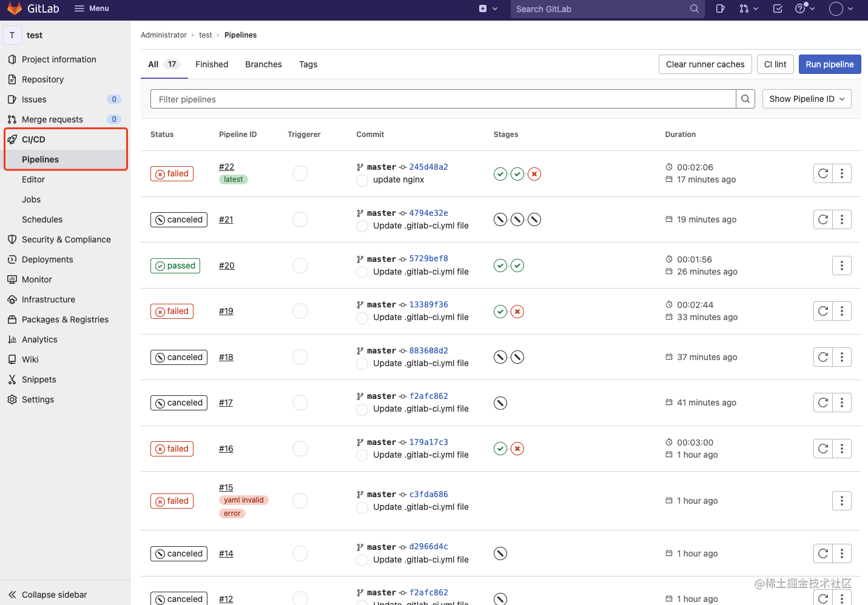This screenshot has width=868, height=605.
Task: Click the second canceled stage icon of pipeline #18
Action: pyautogui.click(x=517, y=357)
